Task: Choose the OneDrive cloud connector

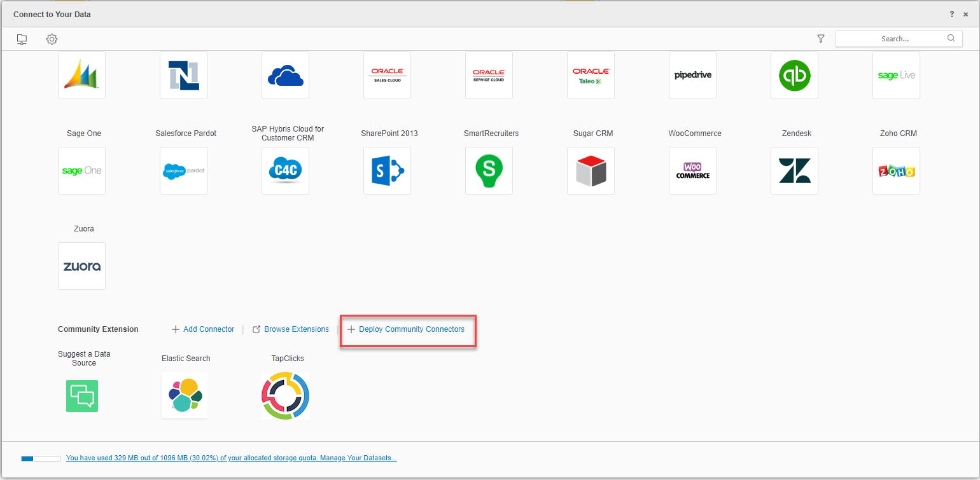Action: 285,75
